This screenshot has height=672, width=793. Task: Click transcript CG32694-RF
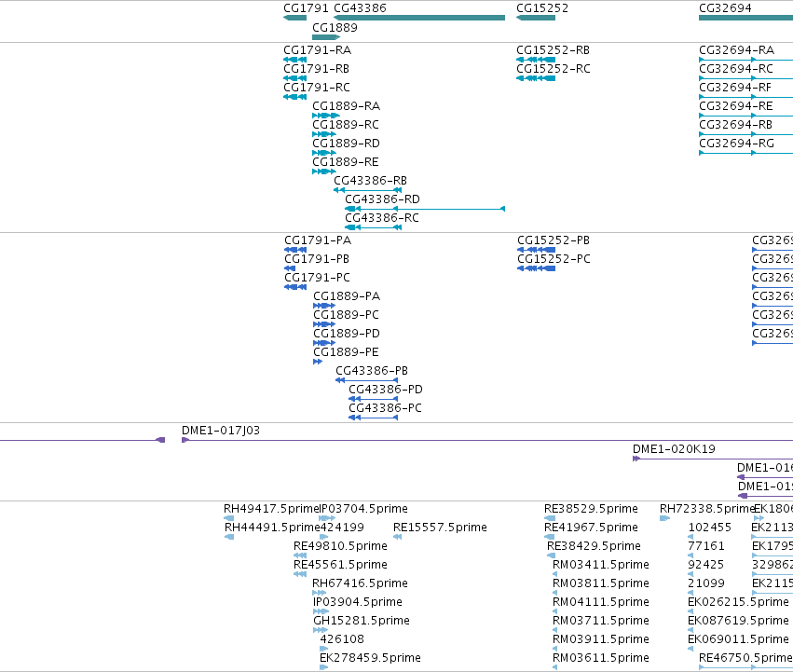pos(735,88)
